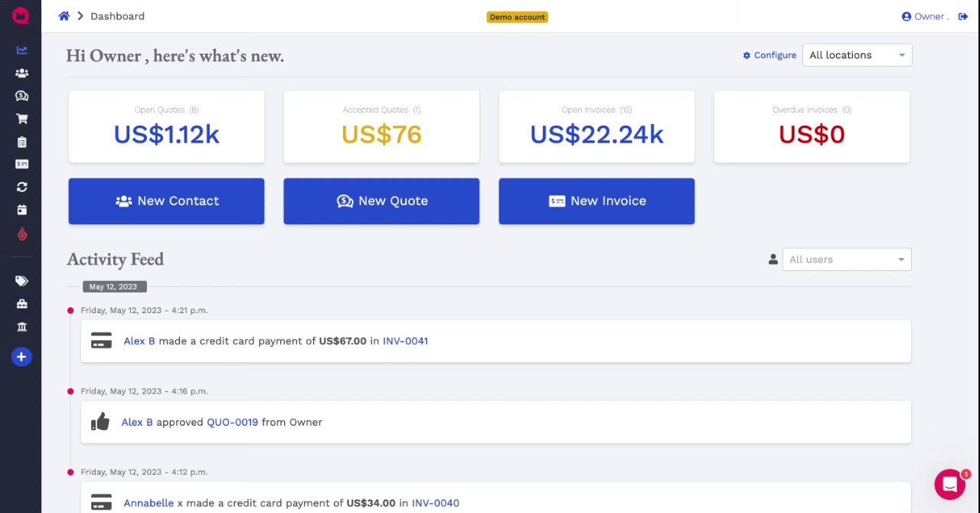This screenshot has height=513, width=980.
Task: Click the shopping cart sidebar icon
Action: coord(21,119)
